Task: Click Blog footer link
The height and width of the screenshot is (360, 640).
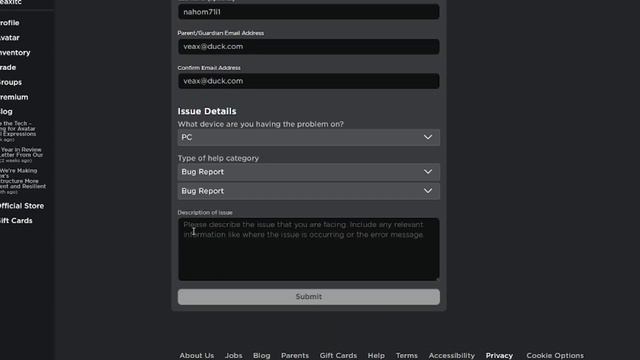Action: point(262,356)
